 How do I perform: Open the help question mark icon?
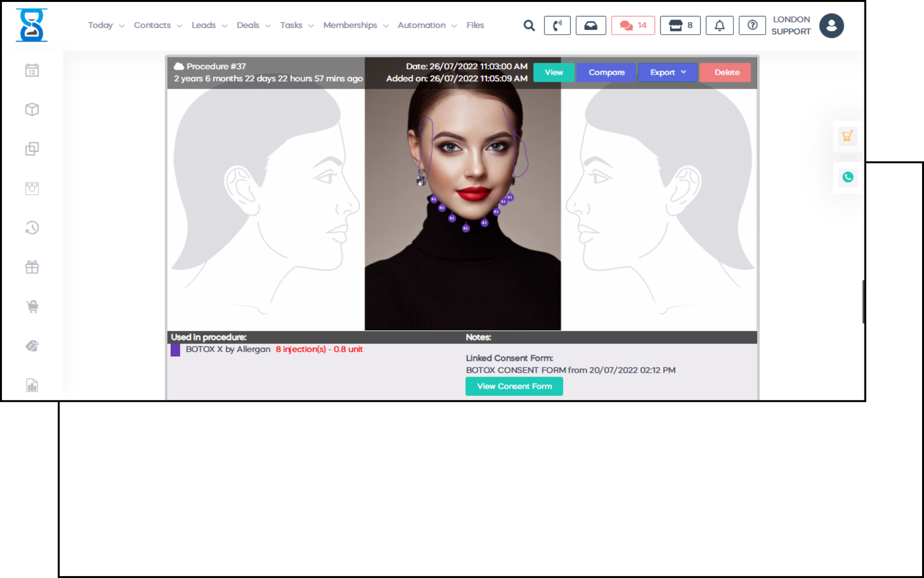point(752,26)
